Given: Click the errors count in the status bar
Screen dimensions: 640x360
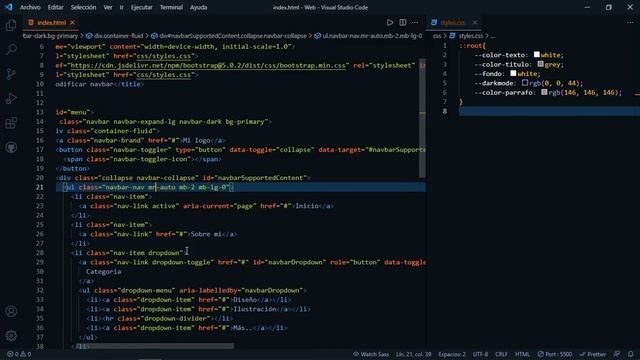Looking at the screenshot, I should (x=13, y=354).
